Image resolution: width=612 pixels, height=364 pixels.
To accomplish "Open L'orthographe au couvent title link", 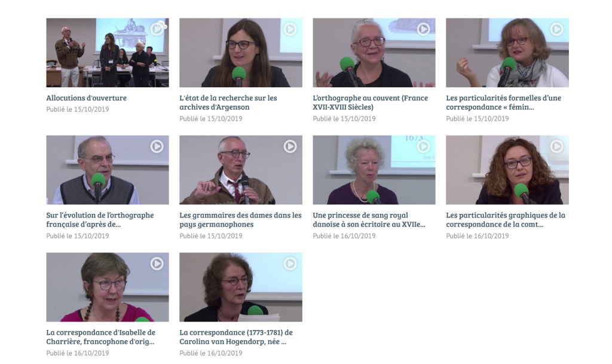I will (371, 103).
